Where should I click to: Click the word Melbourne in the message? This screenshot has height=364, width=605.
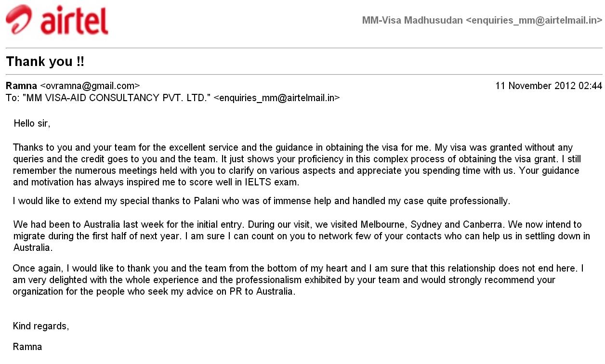point(383,225)
